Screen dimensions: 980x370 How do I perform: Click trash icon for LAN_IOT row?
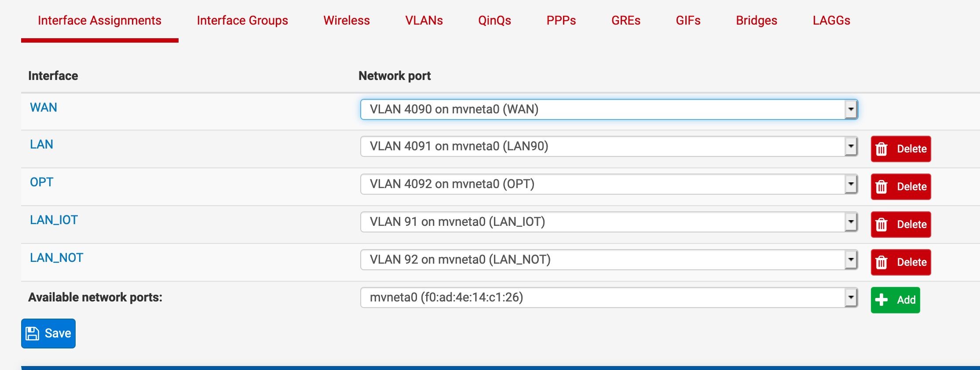(881, 225)
